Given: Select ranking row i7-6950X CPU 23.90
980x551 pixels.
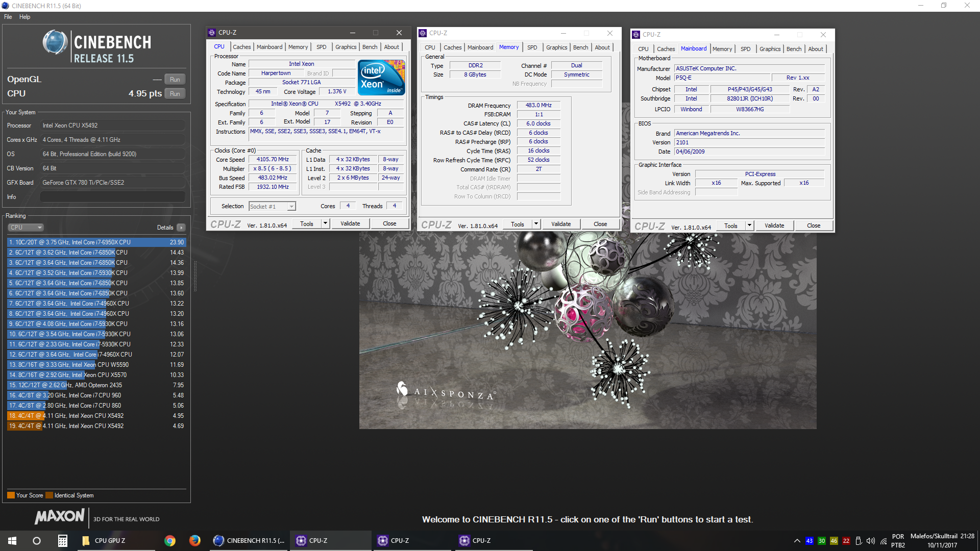Looking at the screenshot, I should tap(96, 242).
